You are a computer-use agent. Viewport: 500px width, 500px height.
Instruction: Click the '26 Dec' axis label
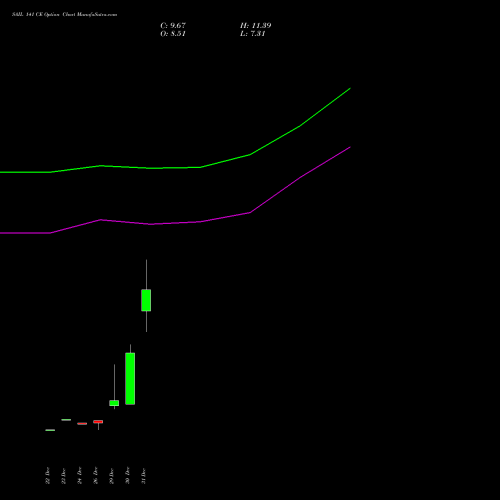(x=96, y=476)
